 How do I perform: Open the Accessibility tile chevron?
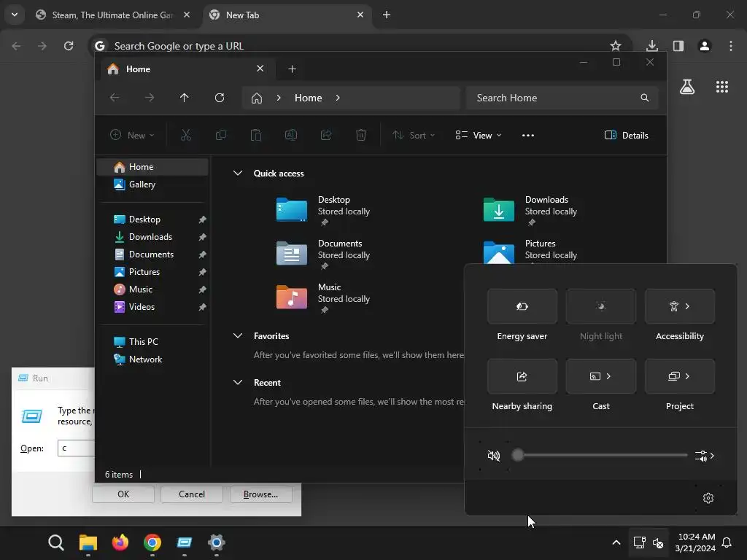click(687, 306)
